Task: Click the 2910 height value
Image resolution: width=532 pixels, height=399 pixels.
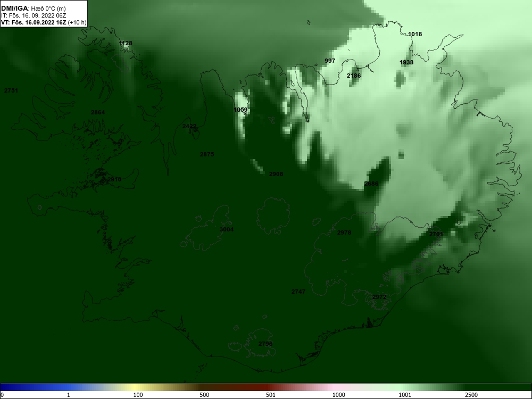Action: click(114, 179)
